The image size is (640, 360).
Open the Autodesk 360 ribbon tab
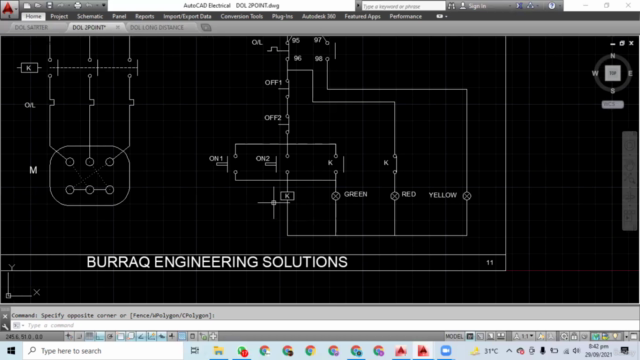pos(319,16)
